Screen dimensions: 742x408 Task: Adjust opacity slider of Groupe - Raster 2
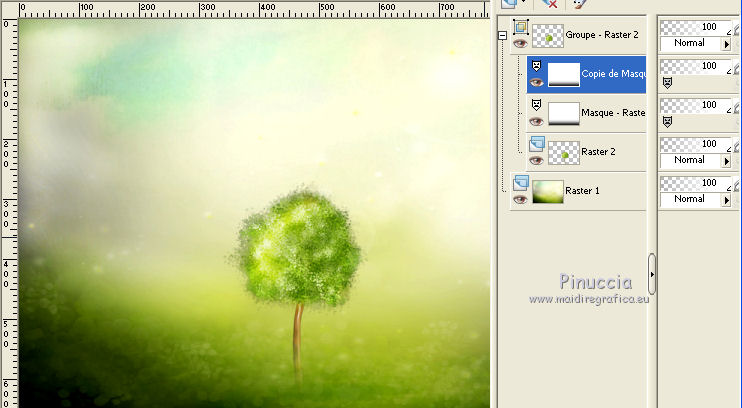point(696,27)
